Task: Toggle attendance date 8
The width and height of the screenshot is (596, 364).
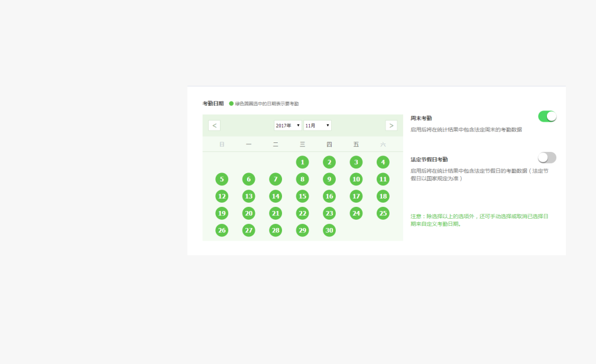Action: point(302,179)
